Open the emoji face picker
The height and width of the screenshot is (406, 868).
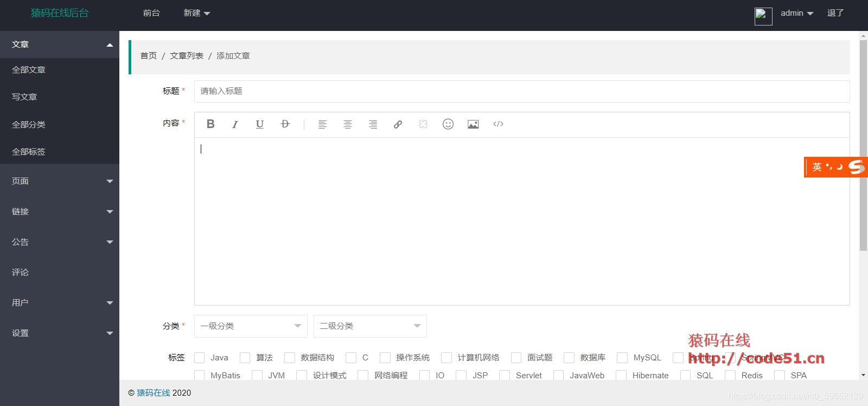tap(448, 124)
